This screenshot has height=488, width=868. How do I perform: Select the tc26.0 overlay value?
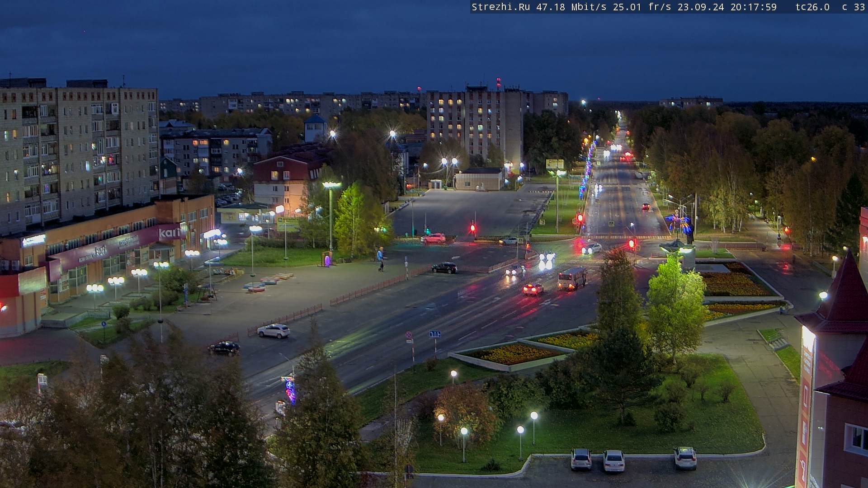click(x=812, y=7)
